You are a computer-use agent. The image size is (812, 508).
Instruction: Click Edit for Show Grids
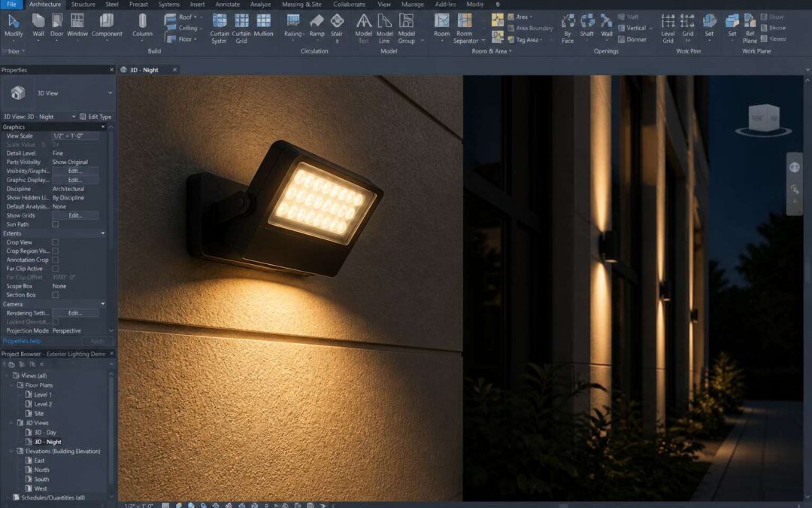(x=75, y=216)
